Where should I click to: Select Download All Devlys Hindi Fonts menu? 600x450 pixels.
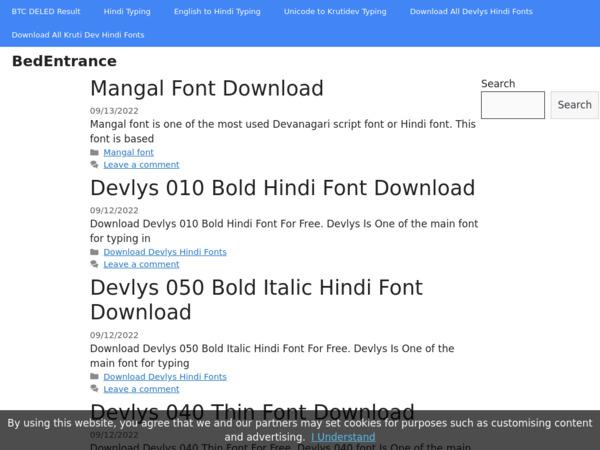pyautogui.click(x=471, y=11)
